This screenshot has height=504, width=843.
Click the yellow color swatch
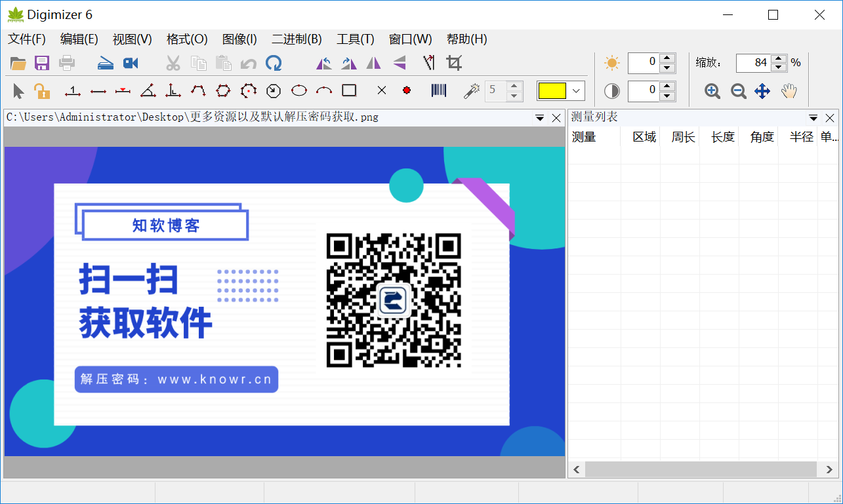click(x=552, y=91)
